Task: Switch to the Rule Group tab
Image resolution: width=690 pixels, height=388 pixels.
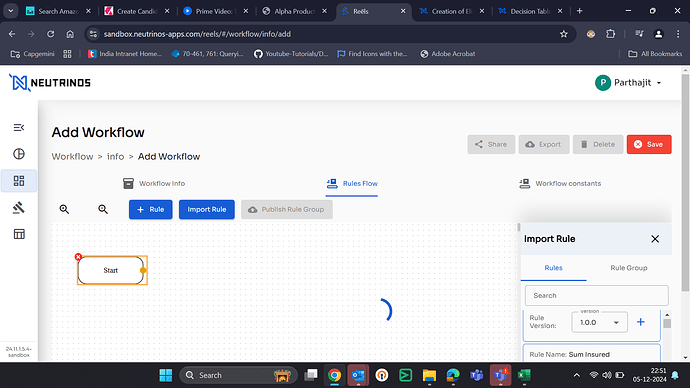Action: coord(628,268)
